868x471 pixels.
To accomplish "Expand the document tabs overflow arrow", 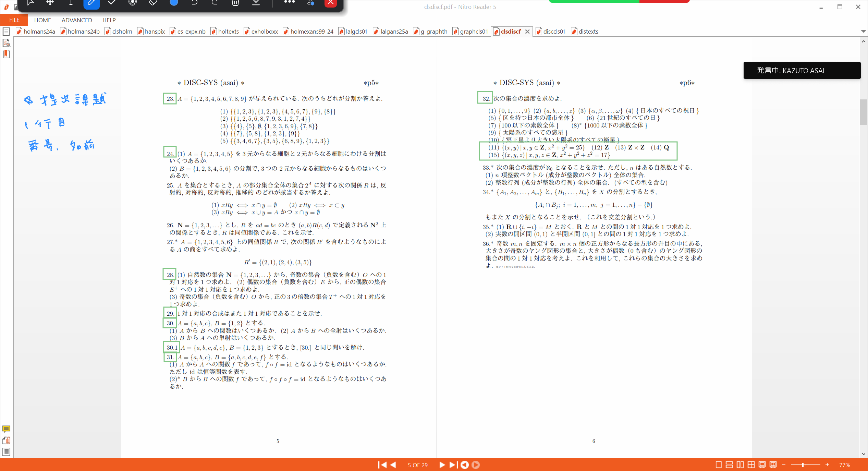I will point(863,32).
